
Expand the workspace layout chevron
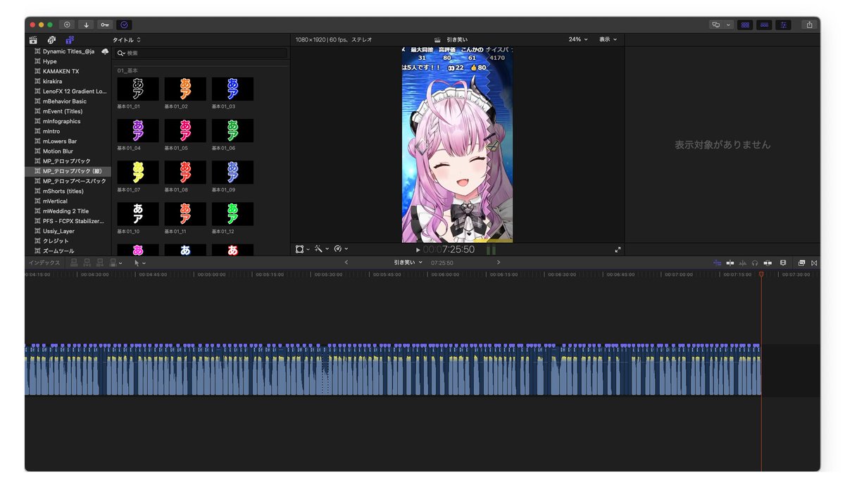729,25
